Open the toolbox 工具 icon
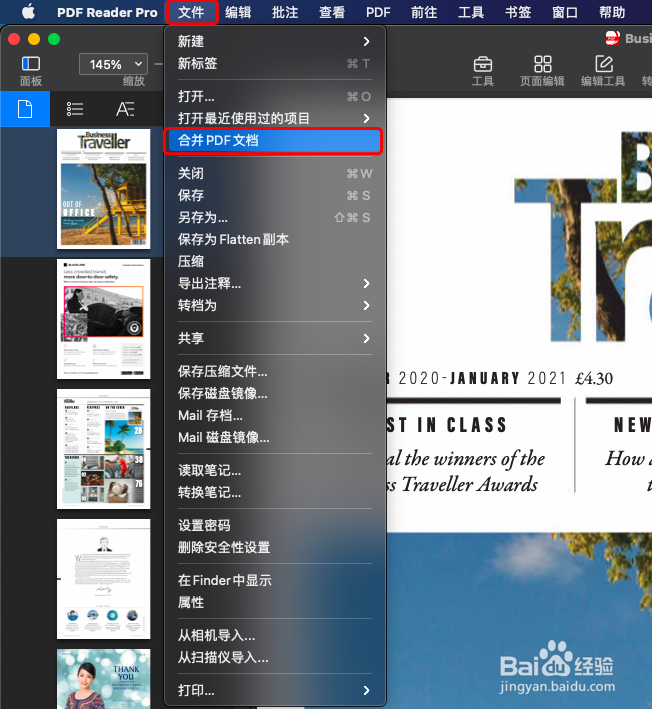The image size is (652, 709). [483, 71]
